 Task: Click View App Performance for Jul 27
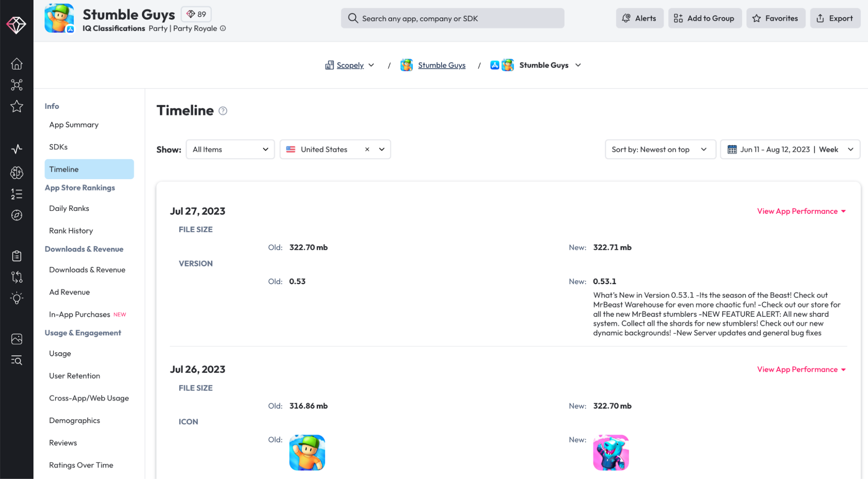tap(801, 210)
